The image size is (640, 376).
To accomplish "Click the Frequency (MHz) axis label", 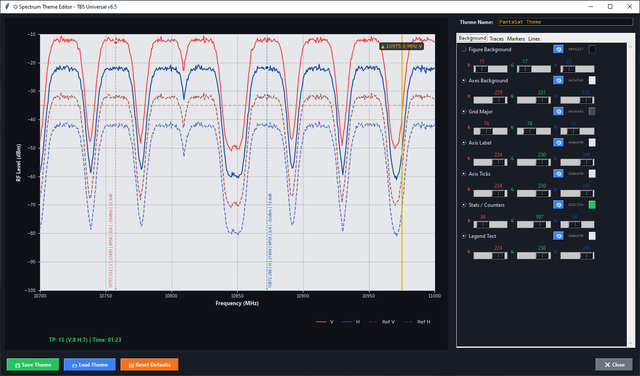I will (x=237, y=303).
